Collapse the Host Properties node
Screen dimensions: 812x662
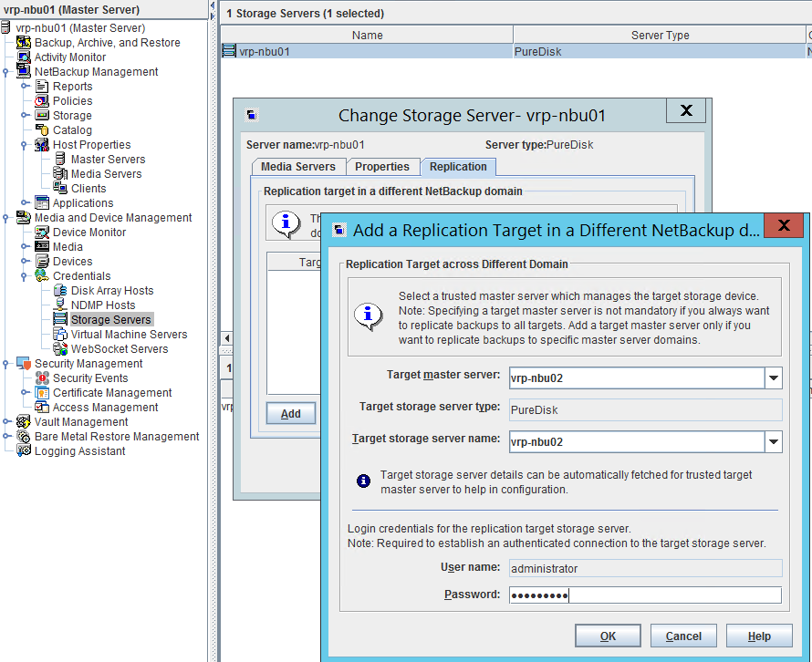pyautogui.click(x=24, y=145)
